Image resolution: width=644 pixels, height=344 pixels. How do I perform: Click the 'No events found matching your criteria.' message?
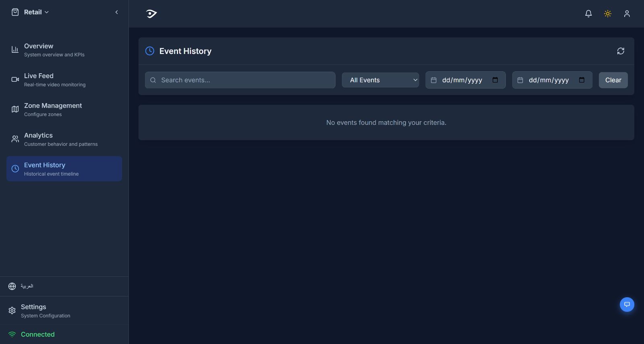(x=386, y=122)
